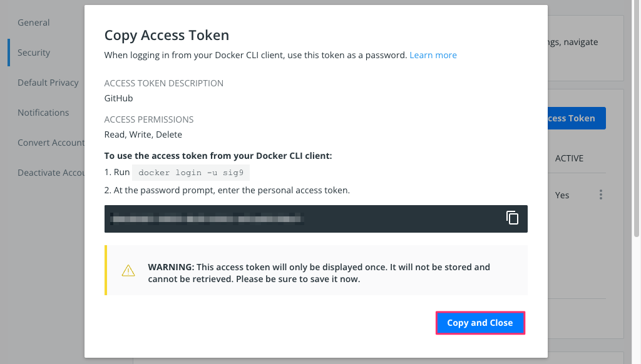Select the docker login -u sig9 command
The height and width of the screenshot is (364, 641).
tap(191, 173)
